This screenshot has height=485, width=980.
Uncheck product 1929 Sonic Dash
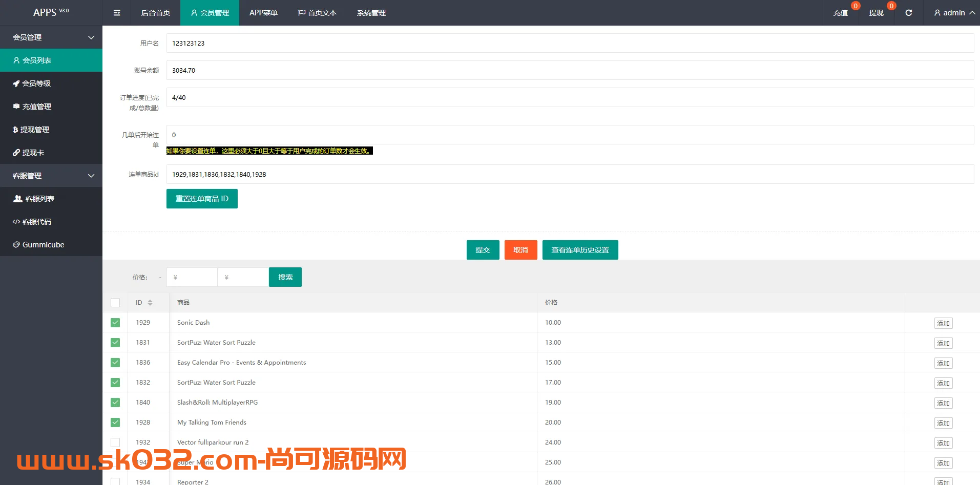click(115, 322)
